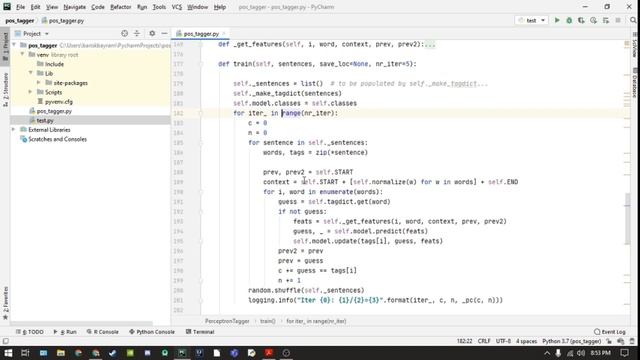Open Project panel settings gear
This screenshot has width=640, height=360.
pyautogui.click(x=152, y=33)
